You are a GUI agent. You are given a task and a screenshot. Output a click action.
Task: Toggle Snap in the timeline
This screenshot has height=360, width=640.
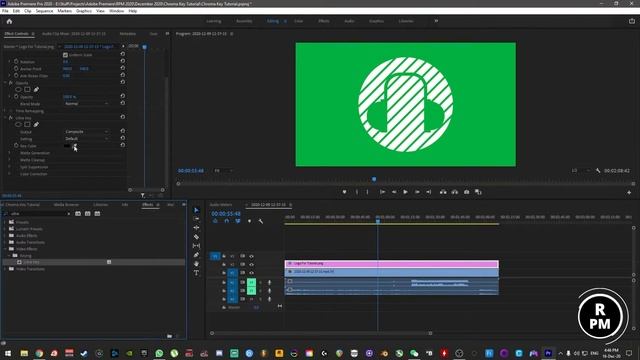(227, 221)
